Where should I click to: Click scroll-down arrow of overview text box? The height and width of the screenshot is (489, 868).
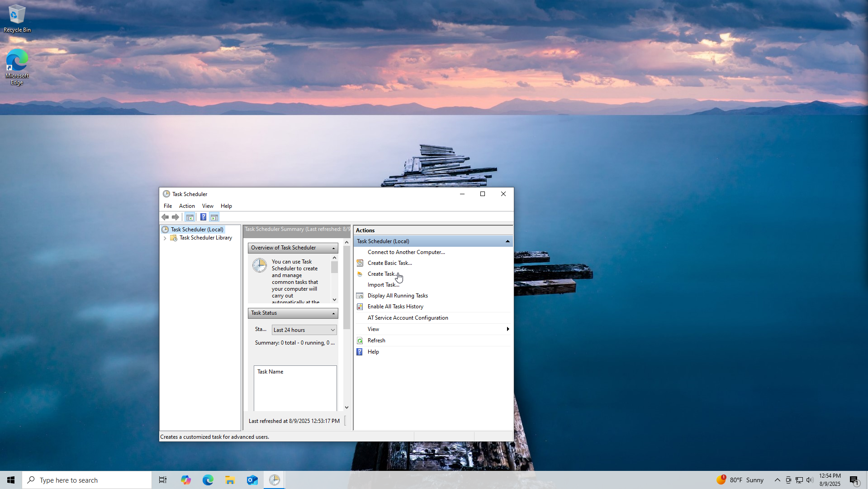[x=334, y=299]
